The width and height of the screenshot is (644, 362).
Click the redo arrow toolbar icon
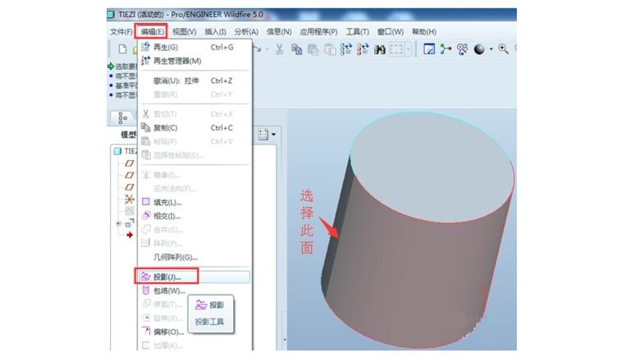pos(258,49)
